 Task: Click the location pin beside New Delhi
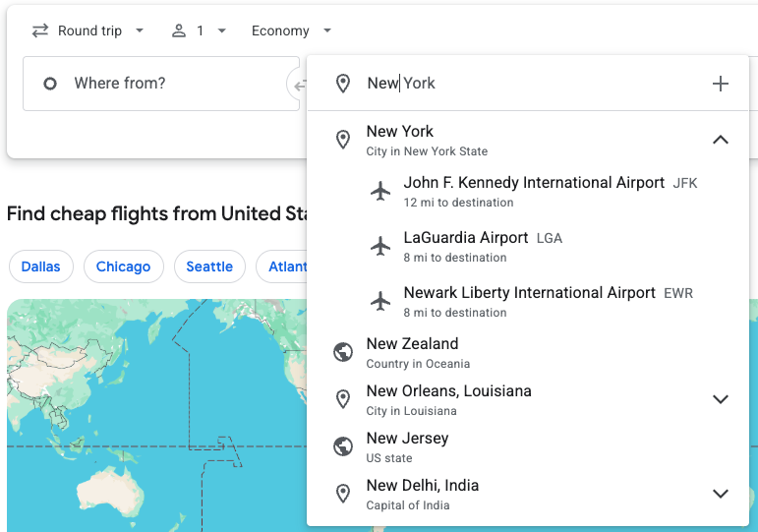[x=343, y=494]
